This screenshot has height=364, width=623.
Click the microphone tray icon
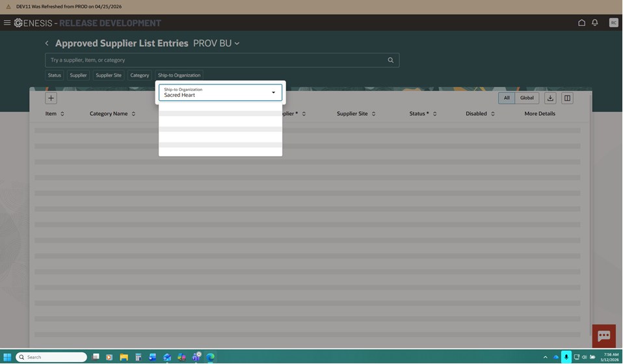click(x=566, y=357)
